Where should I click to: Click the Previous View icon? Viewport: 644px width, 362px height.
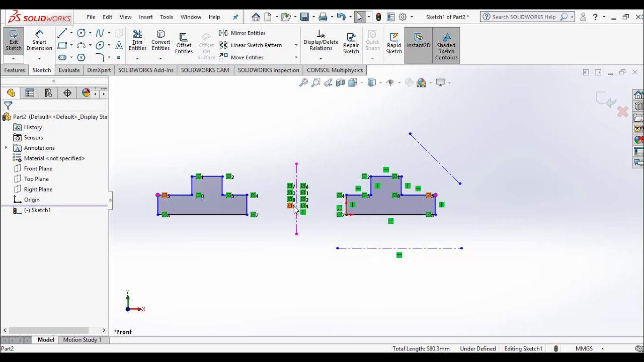[328, 82]
